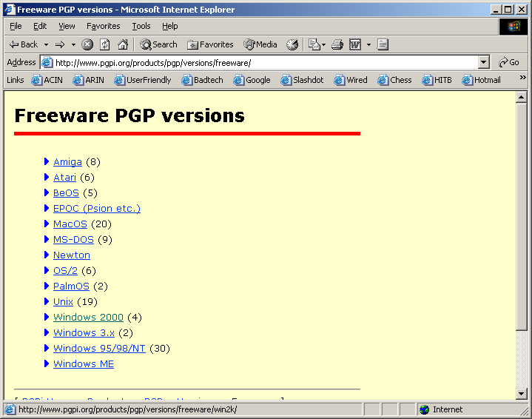Click the Go button

pos(509,62)
